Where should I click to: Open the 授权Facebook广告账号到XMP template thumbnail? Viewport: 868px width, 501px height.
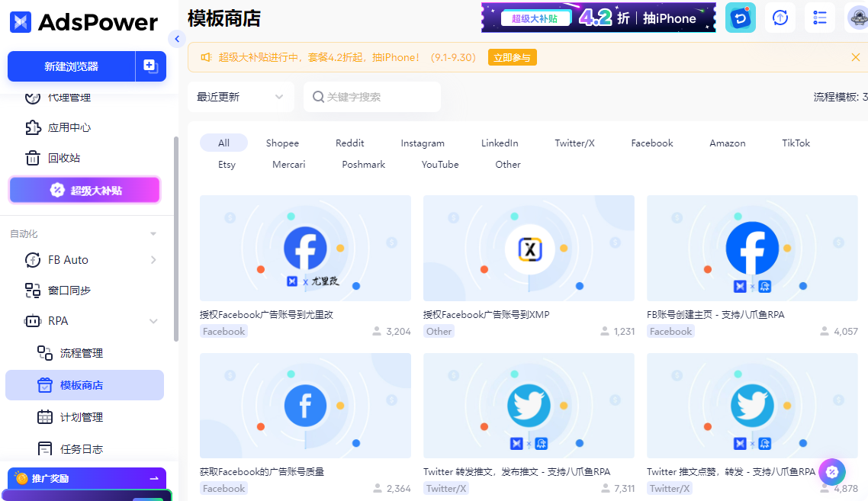coord(529,248)
